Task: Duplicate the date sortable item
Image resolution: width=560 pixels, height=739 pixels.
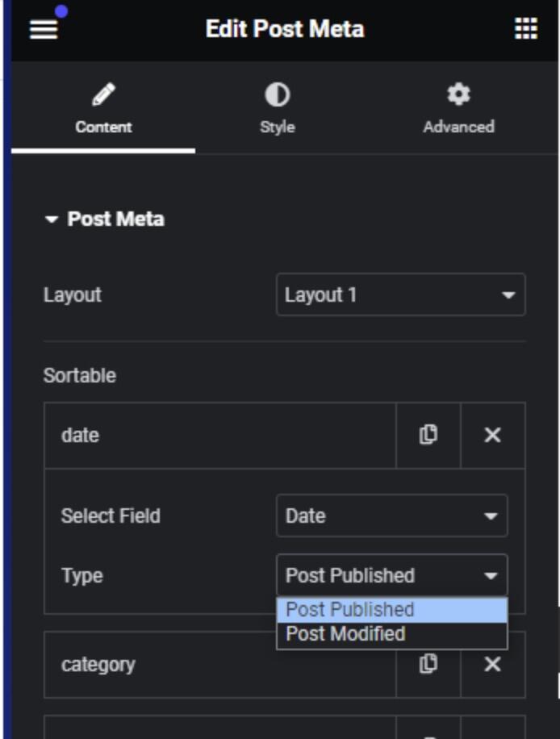Action: point(428,435)
